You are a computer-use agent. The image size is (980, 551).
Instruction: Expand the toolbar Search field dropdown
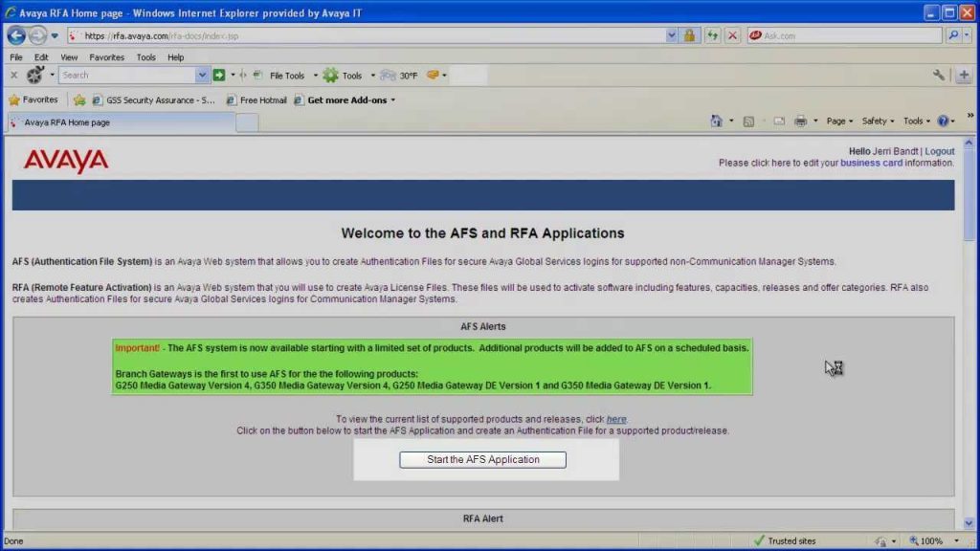coord(202,75)
